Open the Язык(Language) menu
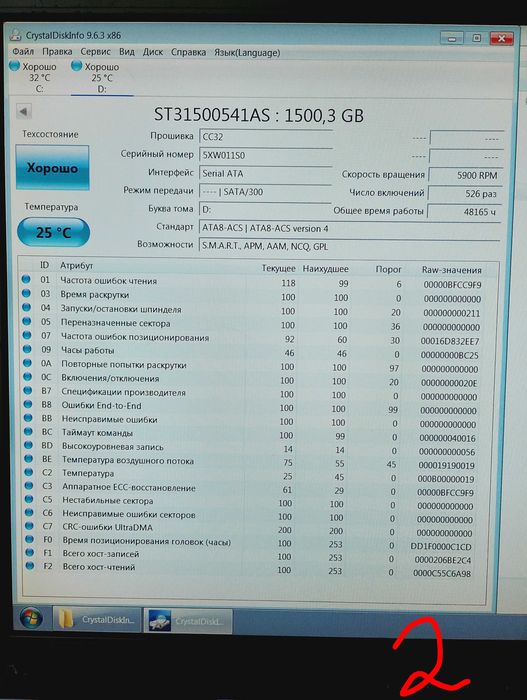 point(247,53)
